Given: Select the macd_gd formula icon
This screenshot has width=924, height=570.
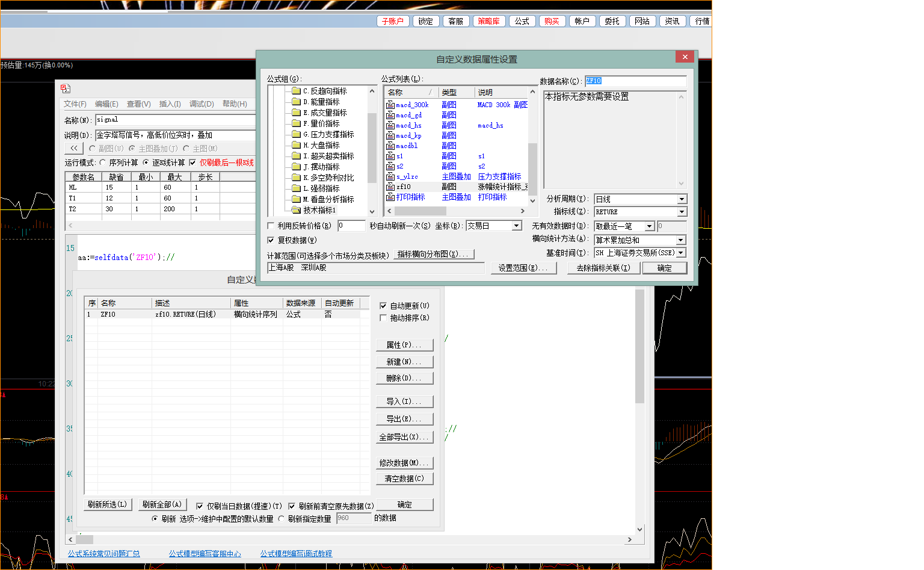Looking at the screenshot, I should pos(390,115).
